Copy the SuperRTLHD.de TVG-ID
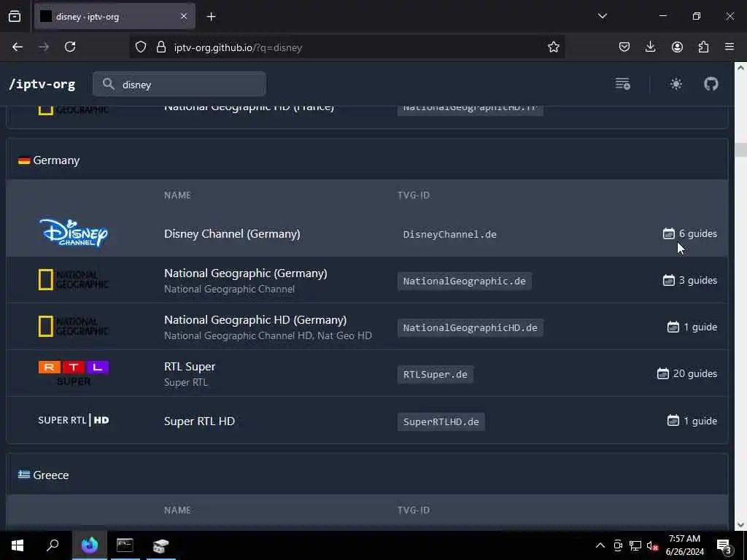This screenshot has height=560, width=747. click(441, 422)
